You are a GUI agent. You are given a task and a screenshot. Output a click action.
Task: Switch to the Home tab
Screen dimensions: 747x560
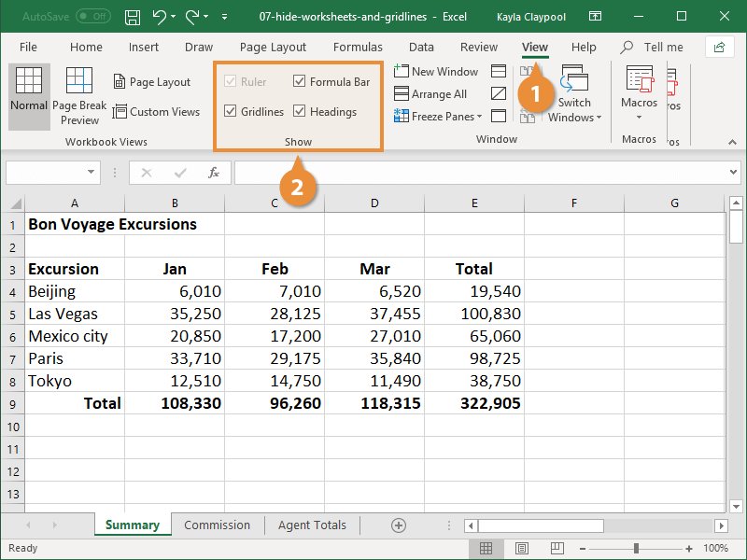(x=86, y=48)
